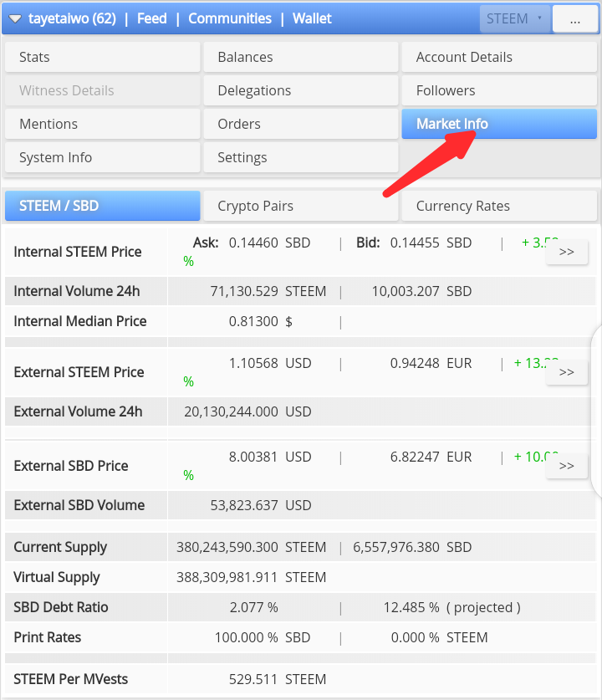Click the Bid value 0.14455 SBD
The height and width of the screenshot is (700, 602).
coord(431,243)
